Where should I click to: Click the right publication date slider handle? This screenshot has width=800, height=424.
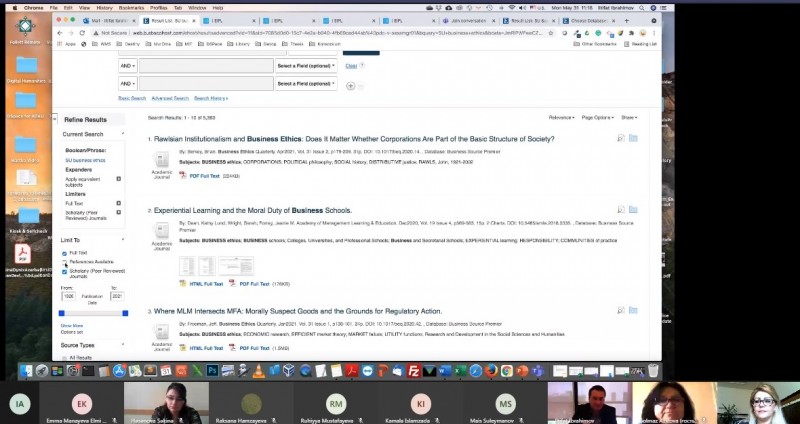(x=125, y=313)
